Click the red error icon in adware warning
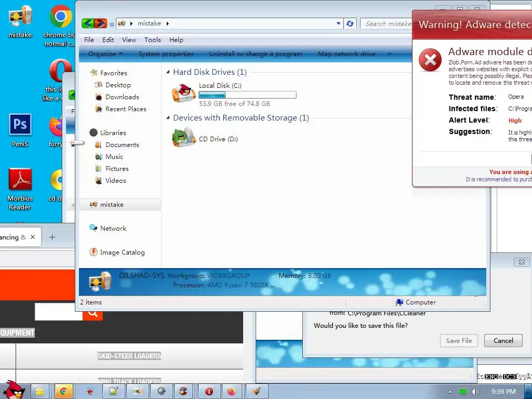The image size is (532, 399). click(430, 60)
